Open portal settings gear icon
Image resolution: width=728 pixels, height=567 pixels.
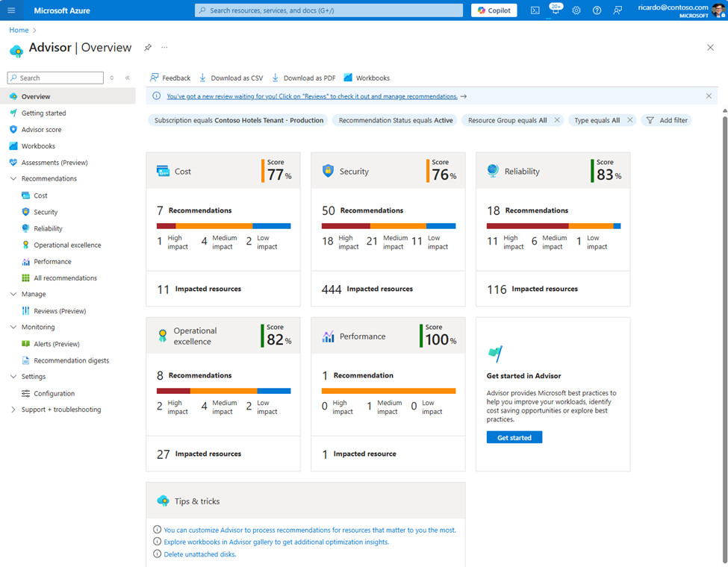576,10
